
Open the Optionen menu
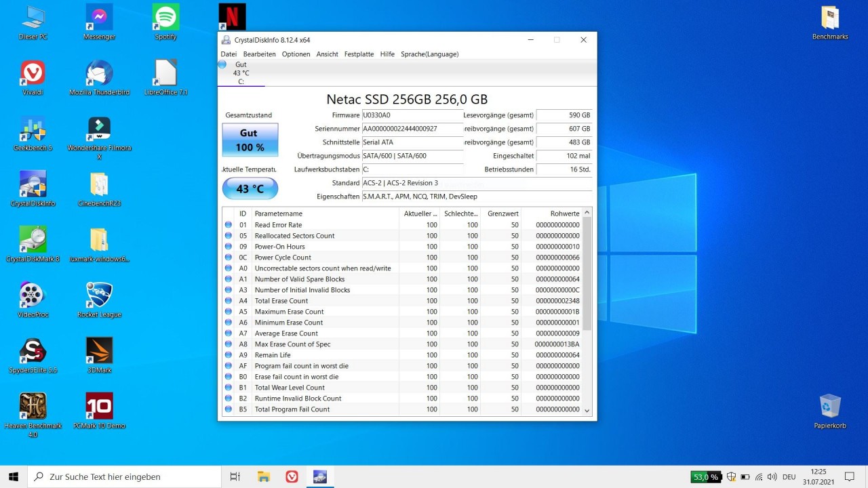296,54
